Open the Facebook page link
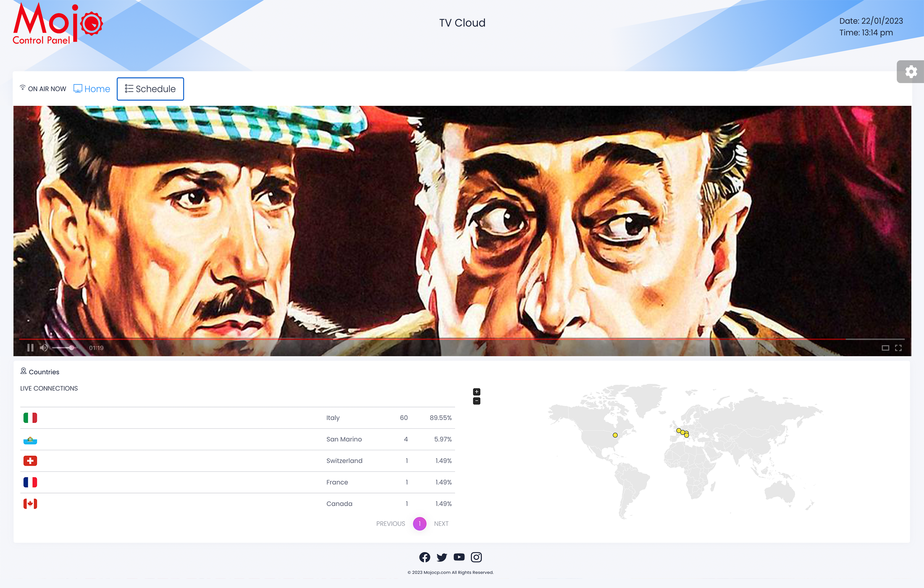The width and height of the screenshot is (924, 588). click(x=425, y=557)
